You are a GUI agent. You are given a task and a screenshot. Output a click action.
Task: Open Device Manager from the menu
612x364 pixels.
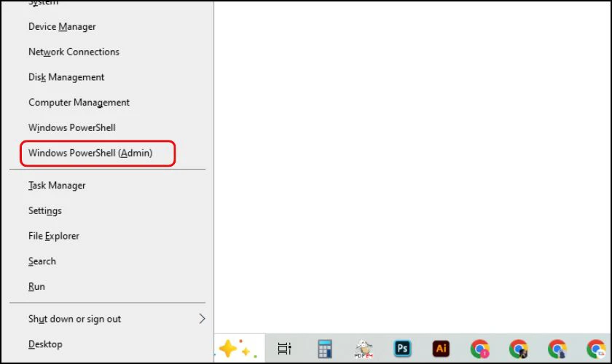coord(62,26)
